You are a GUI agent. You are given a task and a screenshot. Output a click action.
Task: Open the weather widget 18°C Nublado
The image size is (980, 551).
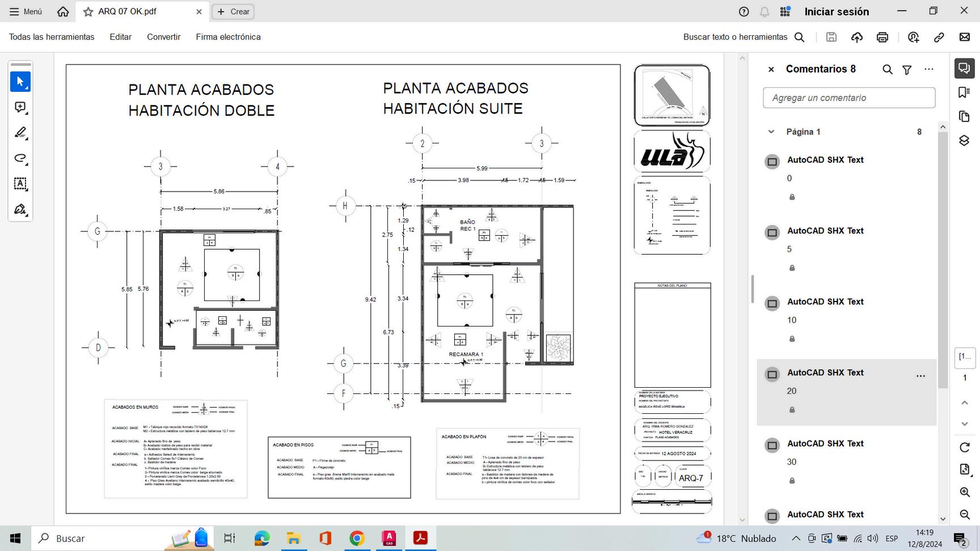[x=736, y=539]
